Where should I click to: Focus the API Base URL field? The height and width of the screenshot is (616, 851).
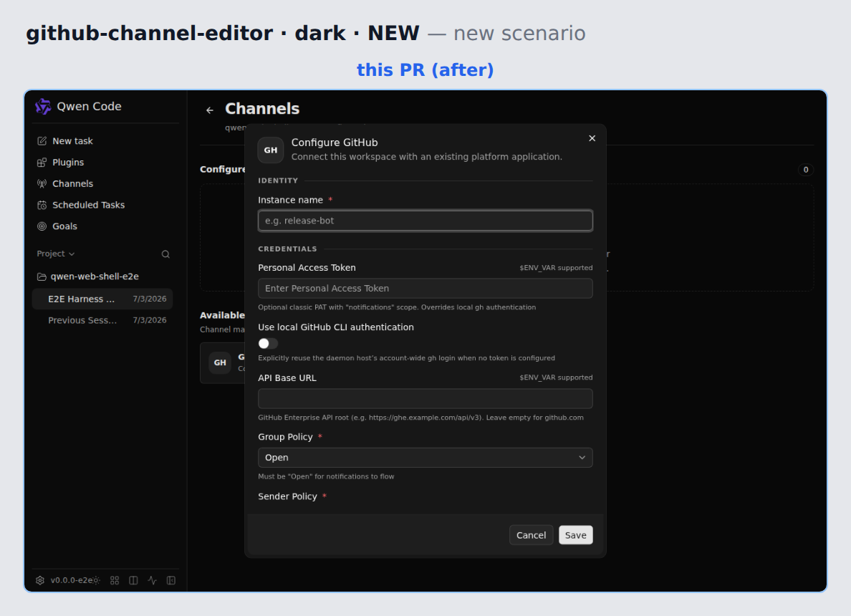pos(425,398)
